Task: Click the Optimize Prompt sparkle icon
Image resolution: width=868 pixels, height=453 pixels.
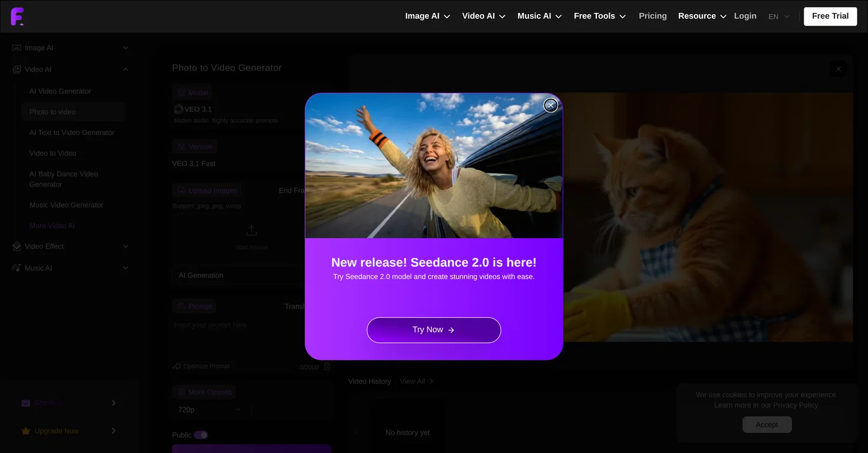Action: (177, 366)
